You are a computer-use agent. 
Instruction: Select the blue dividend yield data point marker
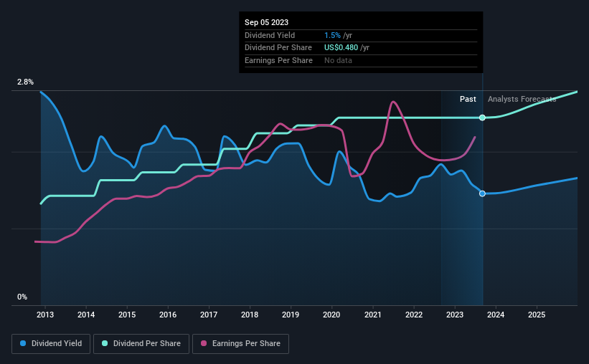click(x=482, y=193)
